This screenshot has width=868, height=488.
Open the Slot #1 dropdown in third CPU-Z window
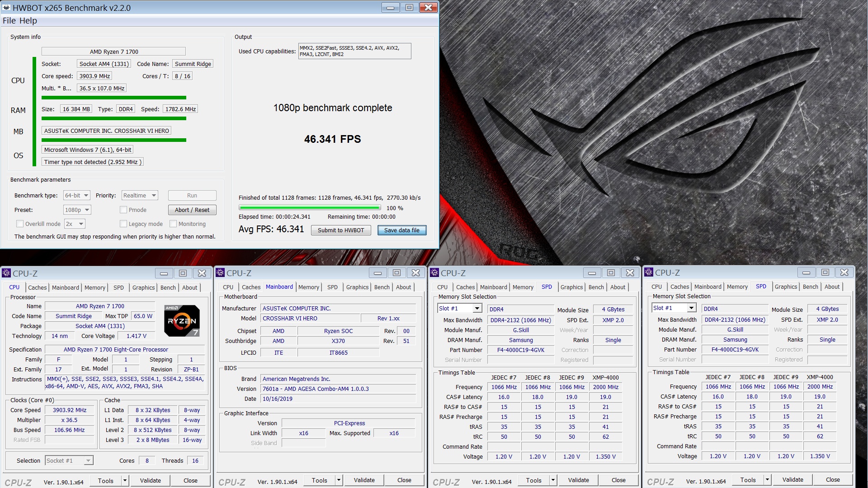coord(460,309)
